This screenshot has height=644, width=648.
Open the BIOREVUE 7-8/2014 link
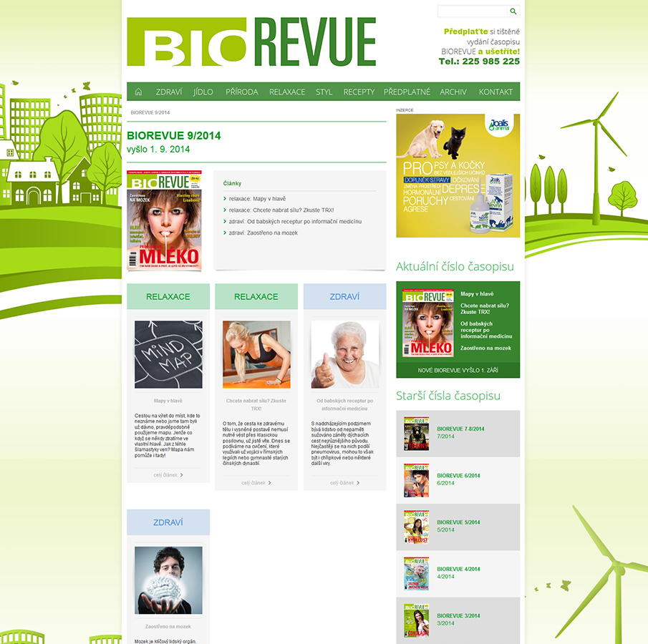(460, 429)
